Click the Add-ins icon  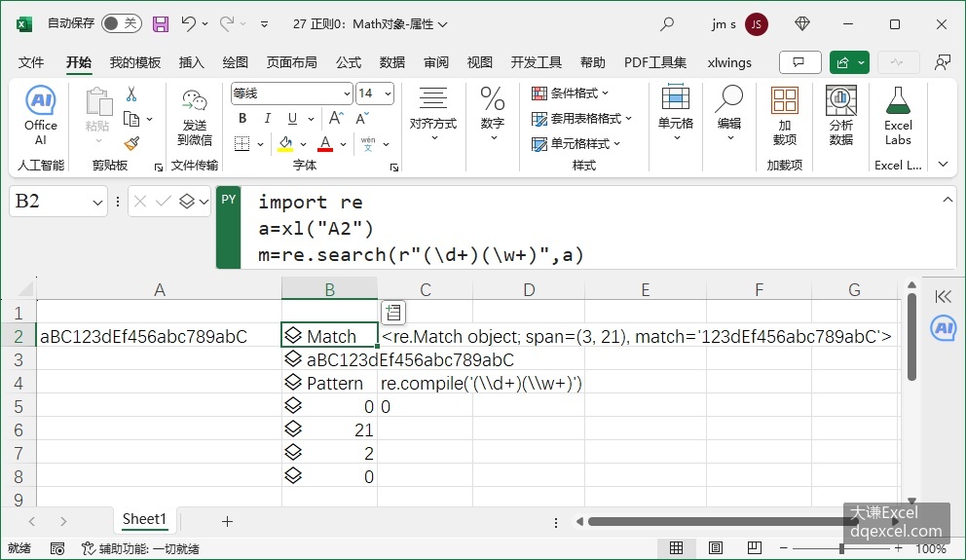785,116
